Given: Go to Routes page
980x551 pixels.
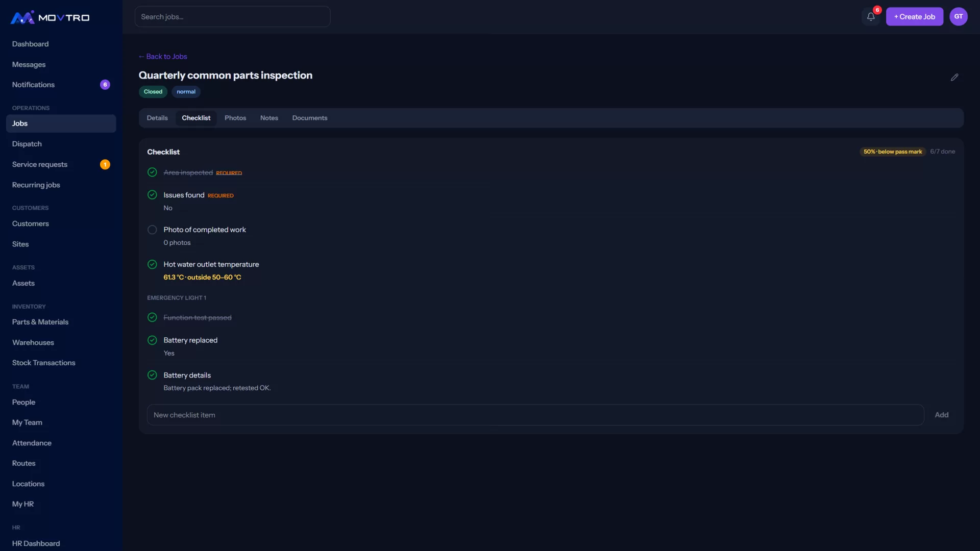Looking at the screenshot, I should coord(61,463).
